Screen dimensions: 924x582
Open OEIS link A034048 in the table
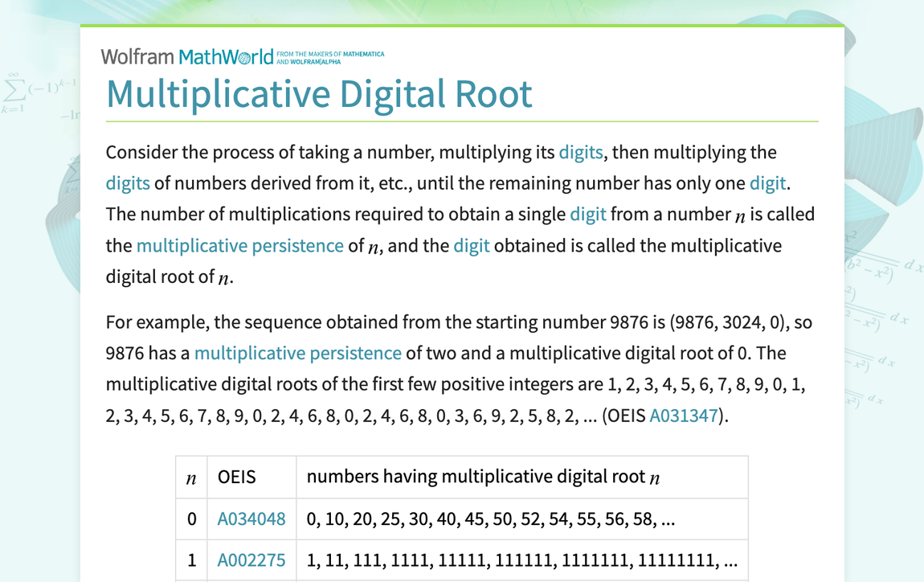[253, 518]
